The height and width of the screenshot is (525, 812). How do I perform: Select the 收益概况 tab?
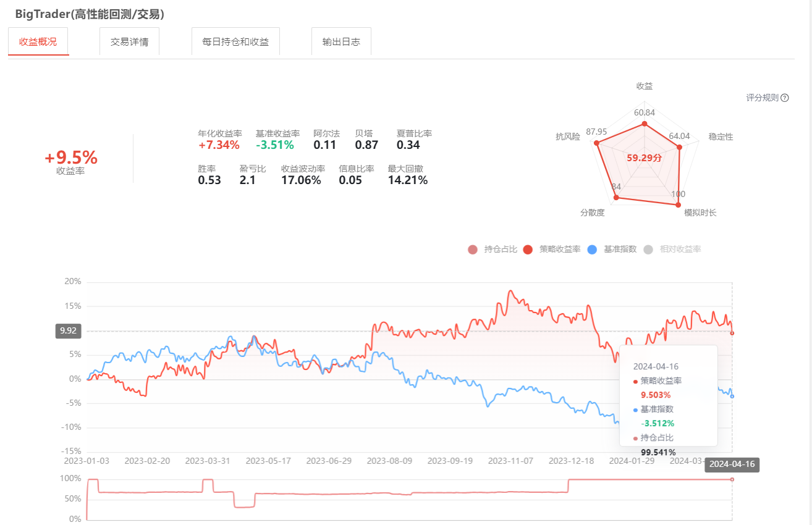(38, 42)
